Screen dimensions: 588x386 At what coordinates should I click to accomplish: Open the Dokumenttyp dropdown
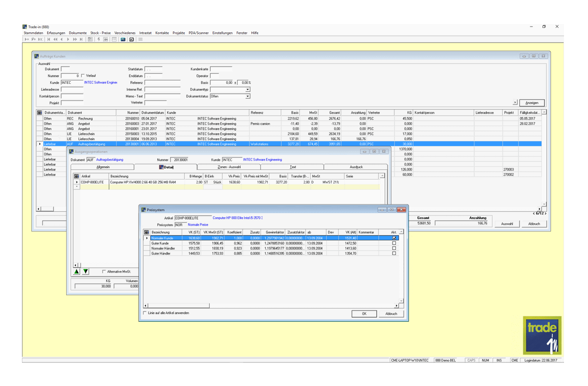[247, 90]
